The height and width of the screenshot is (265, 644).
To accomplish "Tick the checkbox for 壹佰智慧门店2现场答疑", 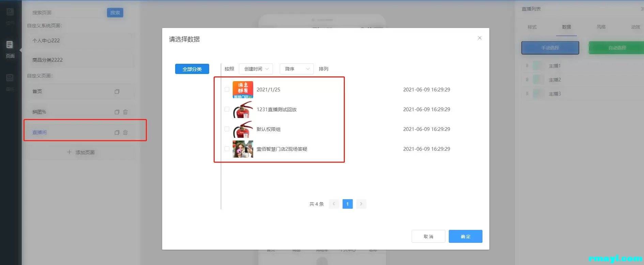I will pyautogui.click(x=227, y=149).
